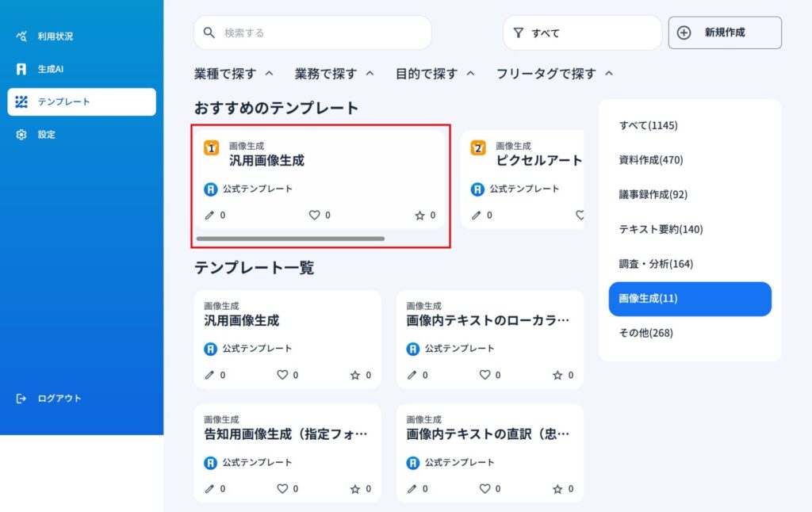Expand the 業務で探す filter
Viewport: 812px width, 512px height.
[x=370, y=74]
